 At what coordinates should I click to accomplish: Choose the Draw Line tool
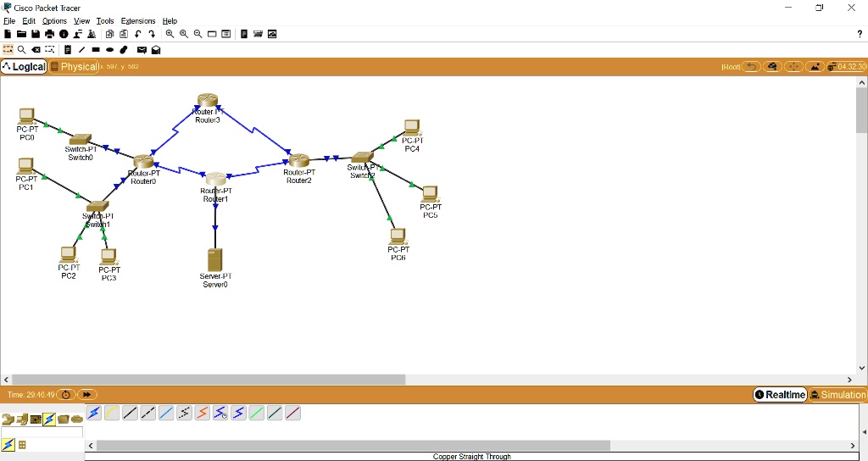coord(81,50)
